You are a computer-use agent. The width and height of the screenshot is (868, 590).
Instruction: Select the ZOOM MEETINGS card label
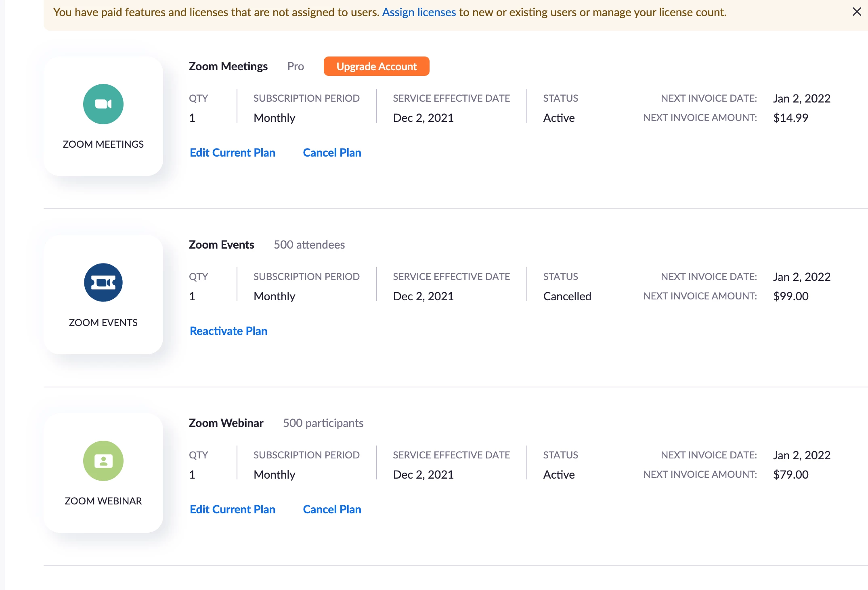pyautogui.click(x=103, y=144)
